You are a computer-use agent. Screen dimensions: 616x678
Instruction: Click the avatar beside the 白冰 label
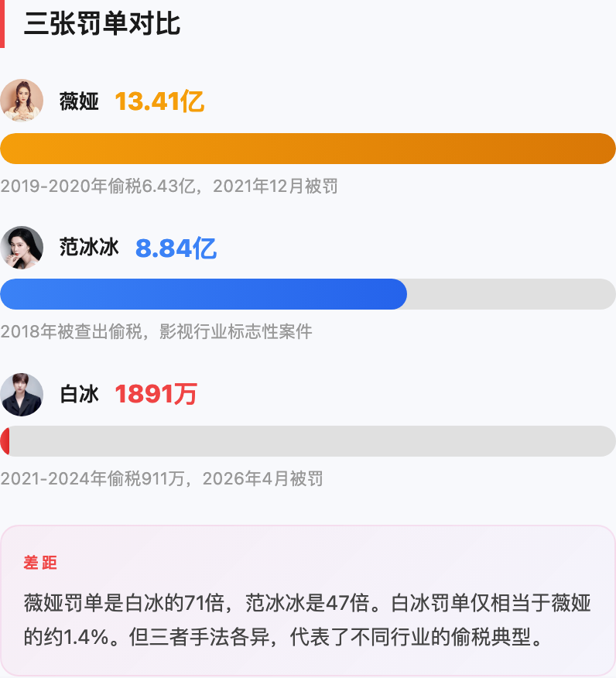coord(22,395)
